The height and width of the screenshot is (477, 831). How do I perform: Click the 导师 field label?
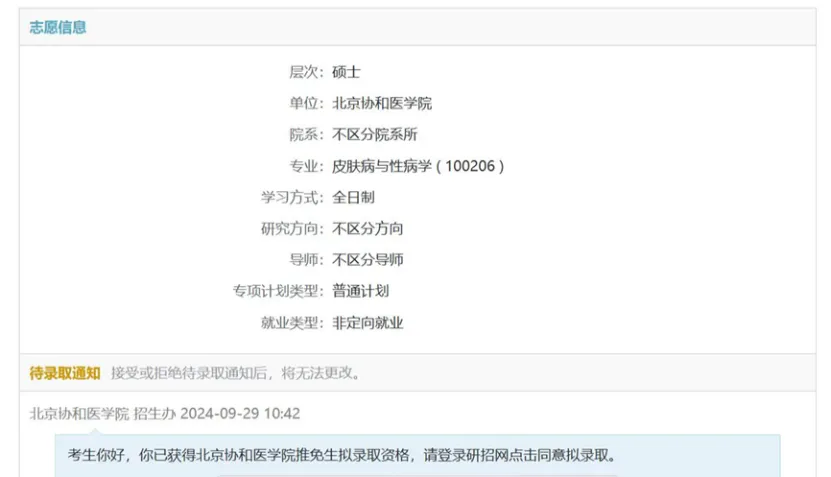pos(306,260)
